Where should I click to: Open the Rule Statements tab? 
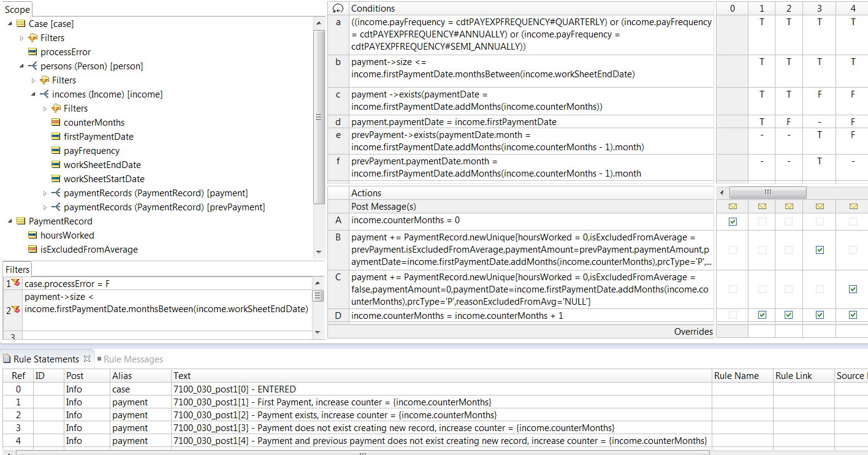47,359
